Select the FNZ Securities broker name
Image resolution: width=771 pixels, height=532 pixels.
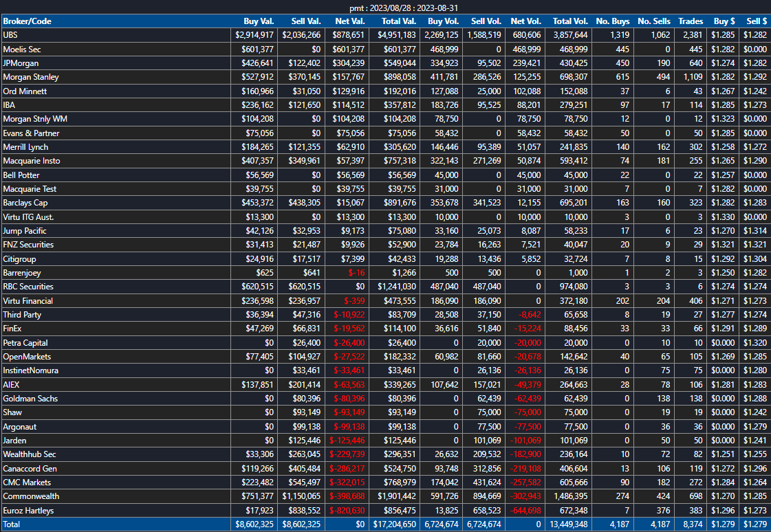[x=28, y=245]
